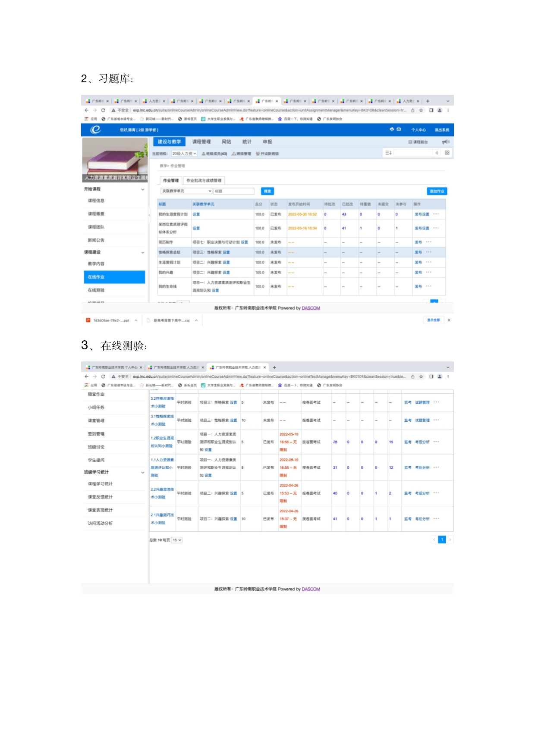The image size is (535, 756).
Task: Toggle the side panel icon in the upper browser
Action: (x=431, y=110)
